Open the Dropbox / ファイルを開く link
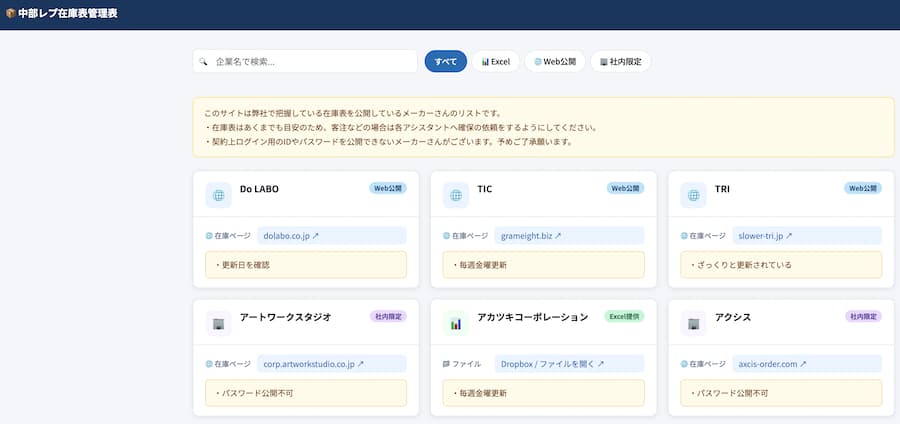The height and width of the screenshot is (424, 900). click(569, 364)
